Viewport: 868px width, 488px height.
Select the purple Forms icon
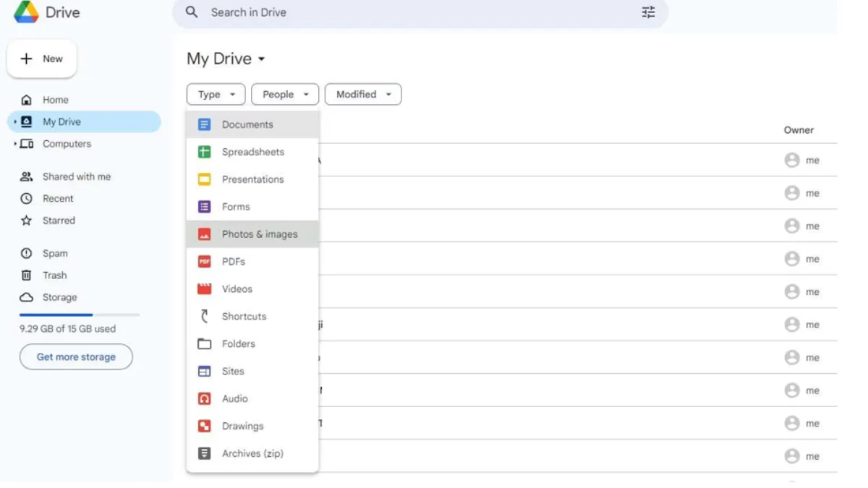pos(205,207)
